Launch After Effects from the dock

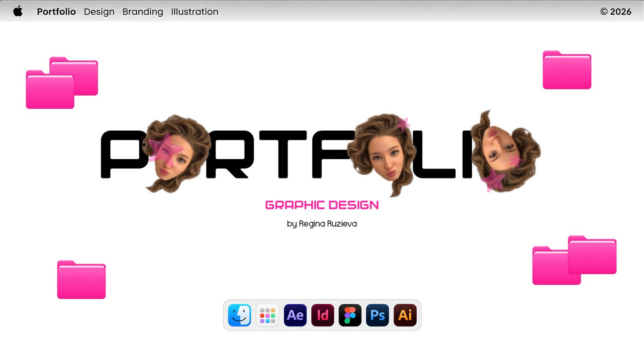click(x=295, y=315)
